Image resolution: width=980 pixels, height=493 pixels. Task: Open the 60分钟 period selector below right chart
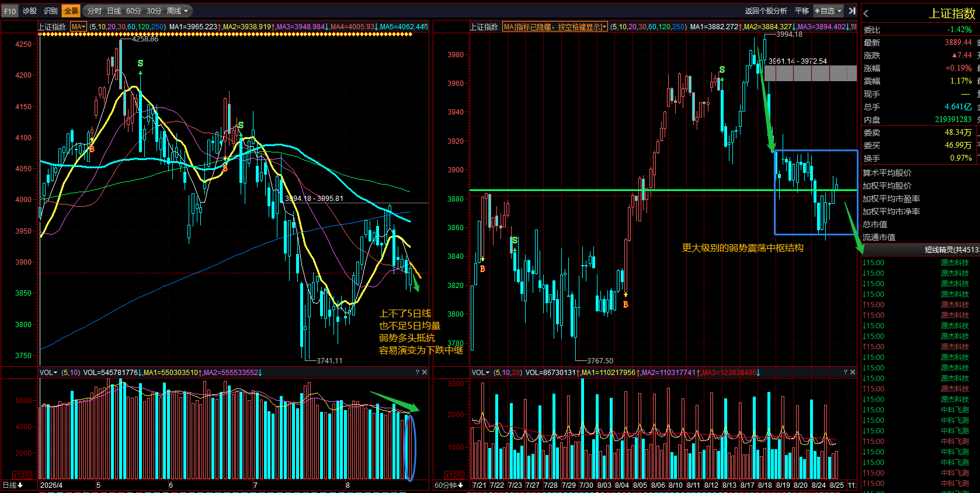449,485
